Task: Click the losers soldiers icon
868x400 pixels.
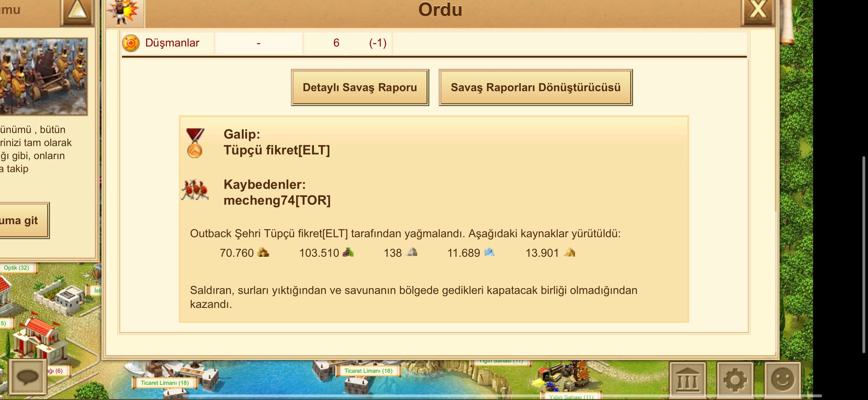Action: (195, 190)
